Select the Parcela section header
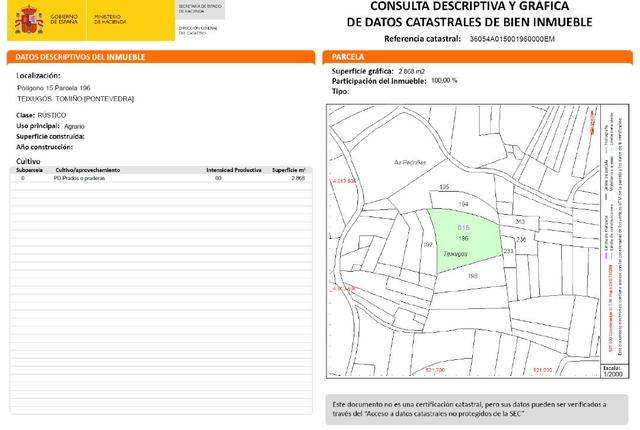 [x=348, y=58]
